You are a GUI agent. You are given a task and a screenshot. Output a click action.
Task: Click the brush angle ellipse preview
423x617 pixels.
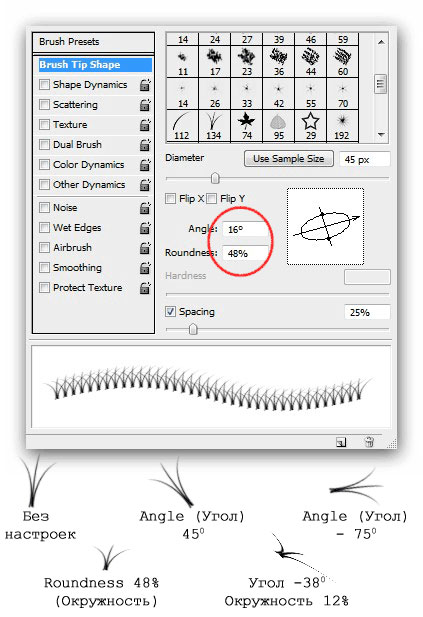pos(325,227)
